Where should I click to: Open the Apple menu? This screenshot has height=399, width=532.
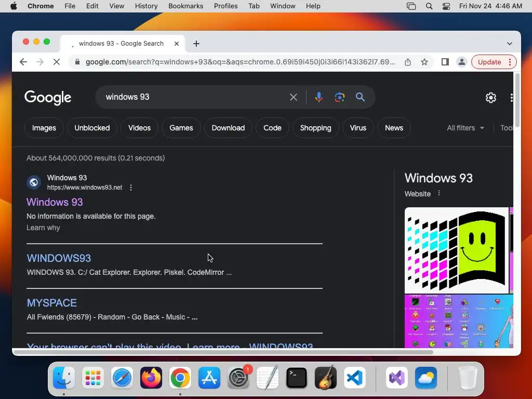click(x=14, y=6)
